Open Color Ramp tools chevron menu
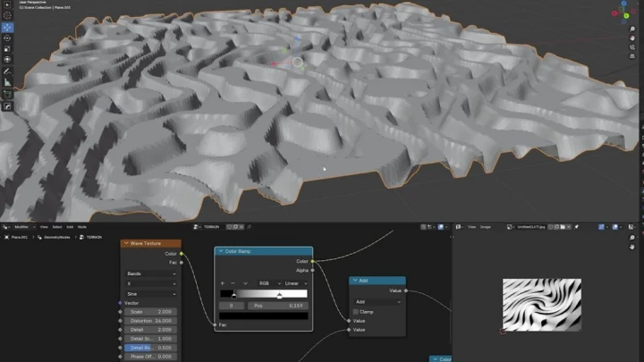Viewport: 644px width, 362px height. click(245, 283)
